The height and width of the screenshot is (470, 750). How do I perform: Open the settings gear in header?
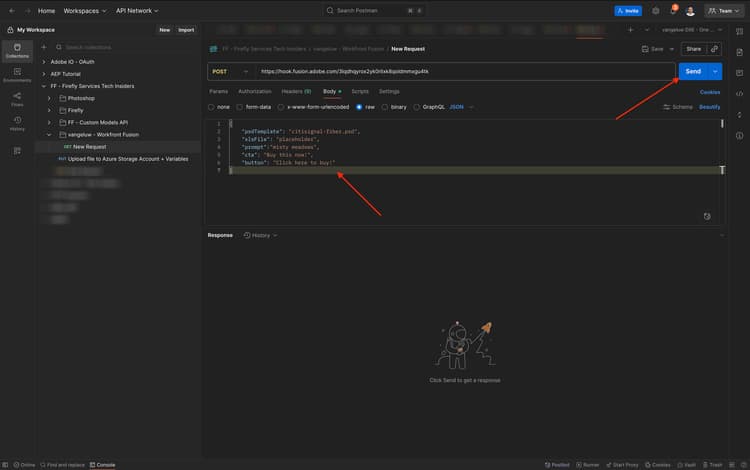click(x=655, y=11)
